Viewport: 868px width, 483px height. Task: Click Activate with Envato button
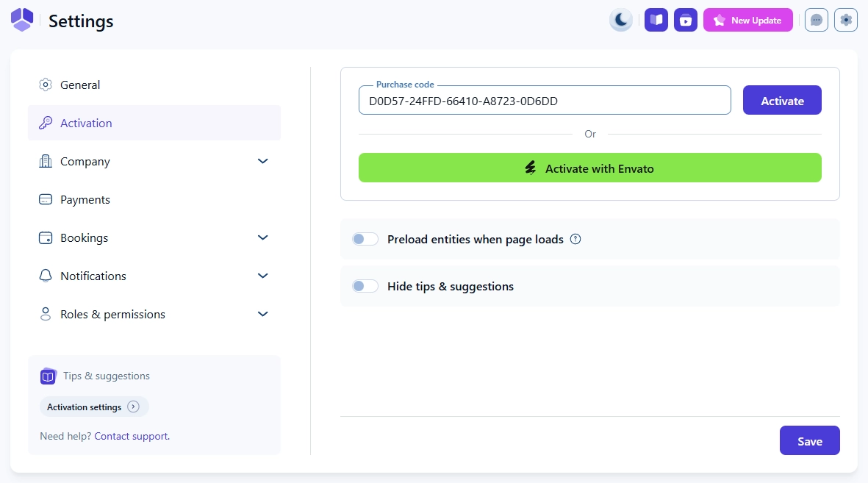click(x=589, y=168)
